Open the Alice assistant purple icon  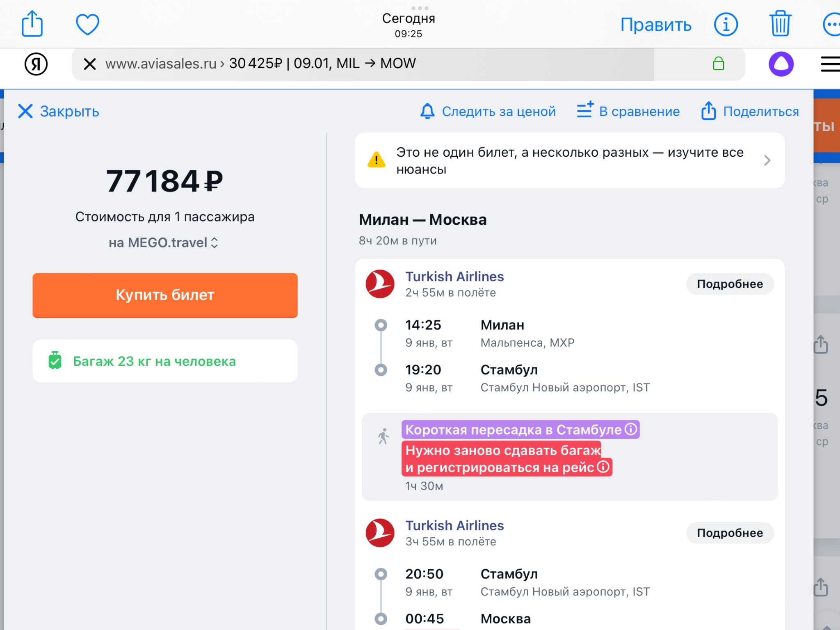[781, 64]
